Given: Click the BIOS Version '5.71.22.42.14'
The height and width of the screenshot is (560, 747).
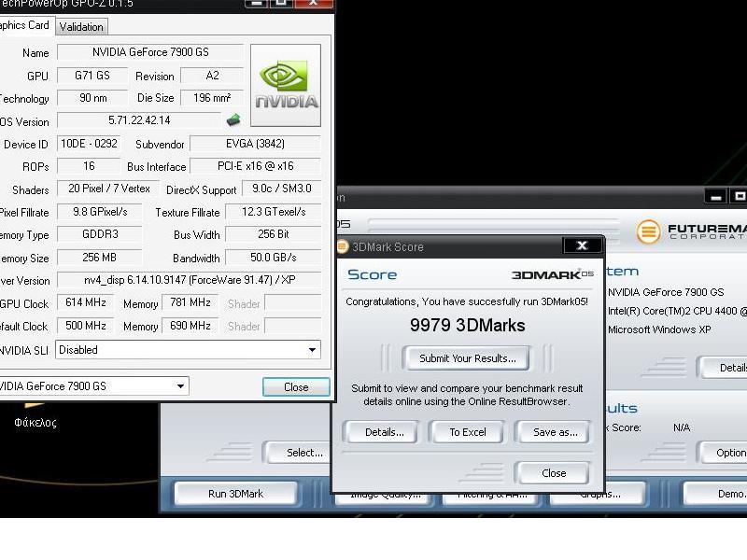Looking at the screenshot, I should [139, 120].
